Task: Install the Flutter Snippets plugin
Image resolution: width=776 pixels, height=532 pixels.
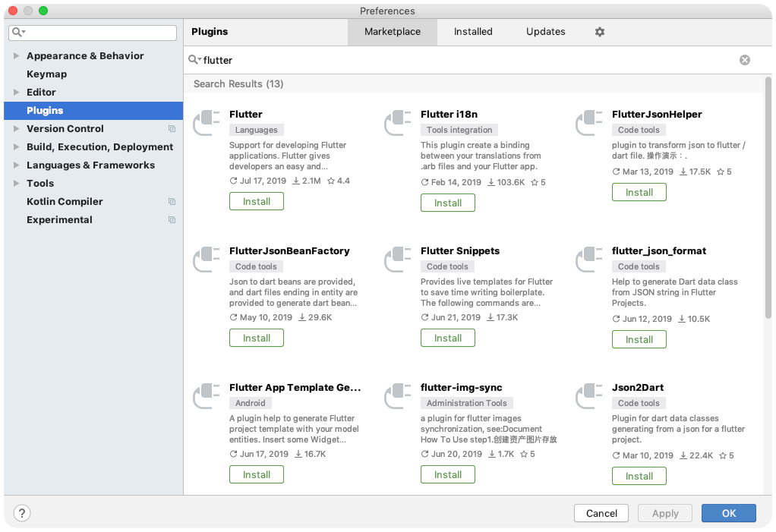Action: point(448,338)
